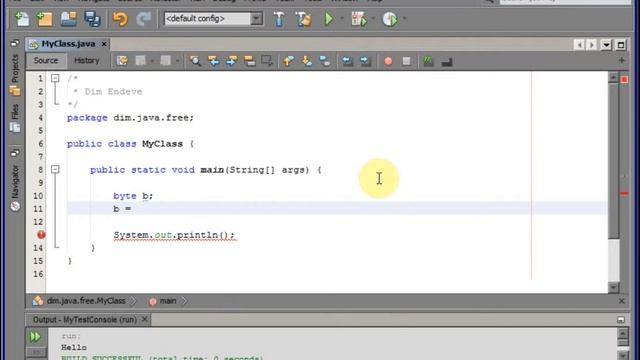Close the breadcrumb bar
Image resolution: width=640 pixels, height=360 pixels.
point(622,301)
